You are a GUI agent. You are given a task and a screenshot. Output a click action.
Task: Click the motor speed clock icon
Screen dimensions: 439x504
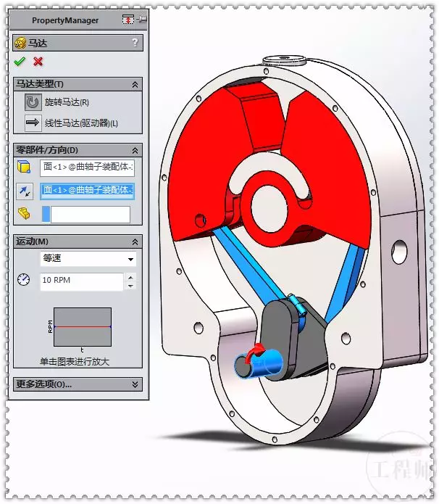[23, 279]
